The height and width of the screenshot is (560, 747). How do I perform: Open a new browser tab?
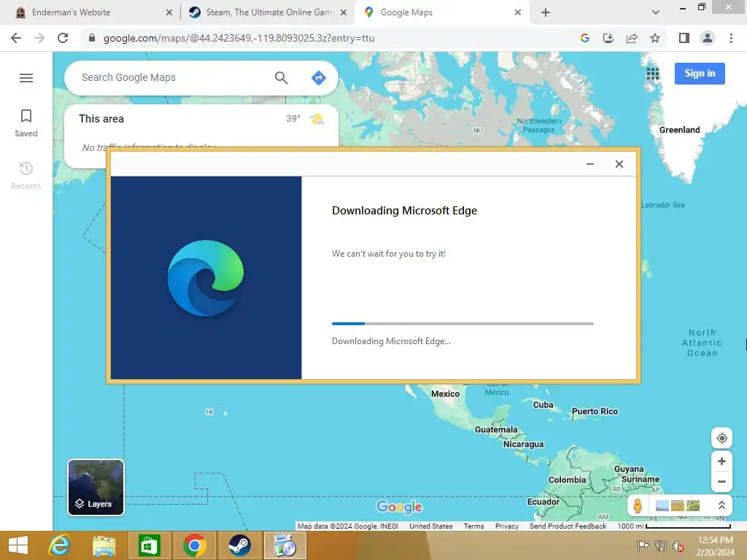[546, 12]
